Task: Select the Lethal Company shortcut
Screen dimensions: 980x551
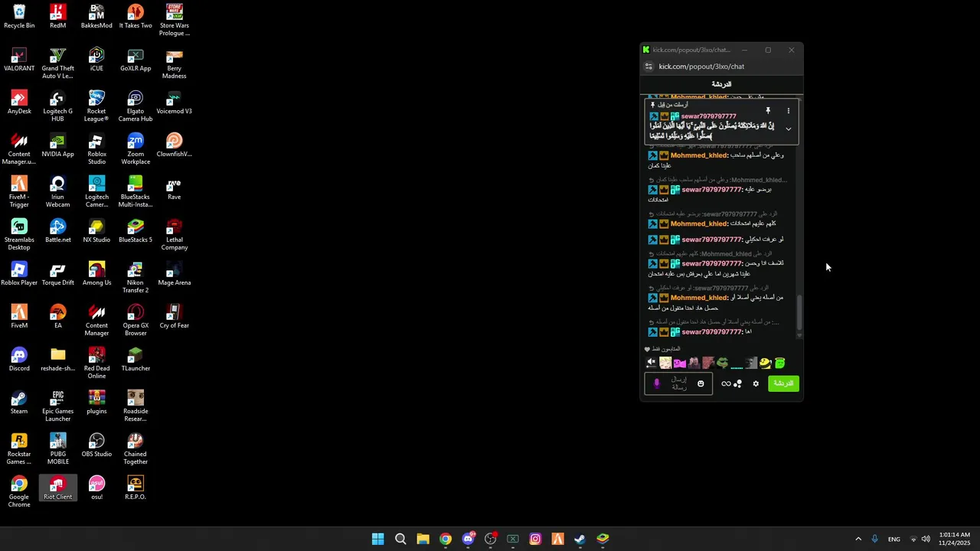Action: (x=174, y=235)
